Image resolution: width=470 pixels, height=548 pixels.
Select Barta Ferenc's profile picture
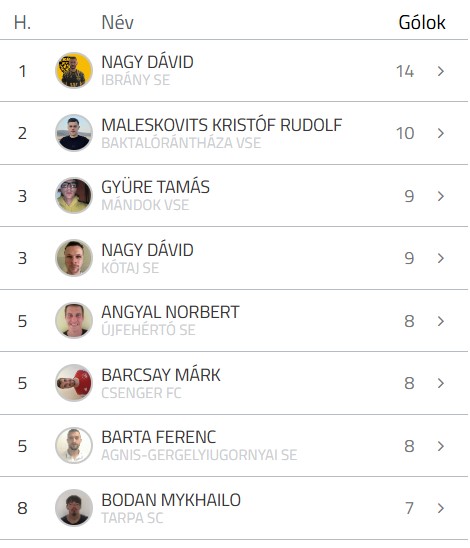74,446
